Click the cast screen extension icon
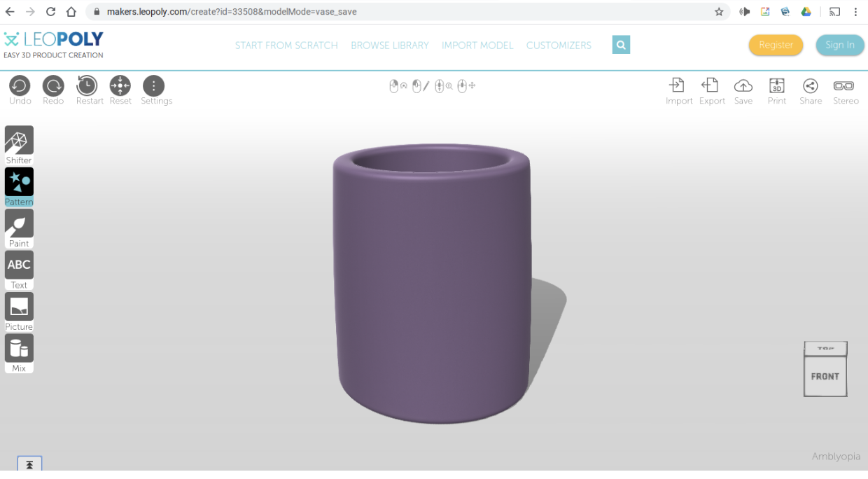The image size is (868, 479). (834, 12)
